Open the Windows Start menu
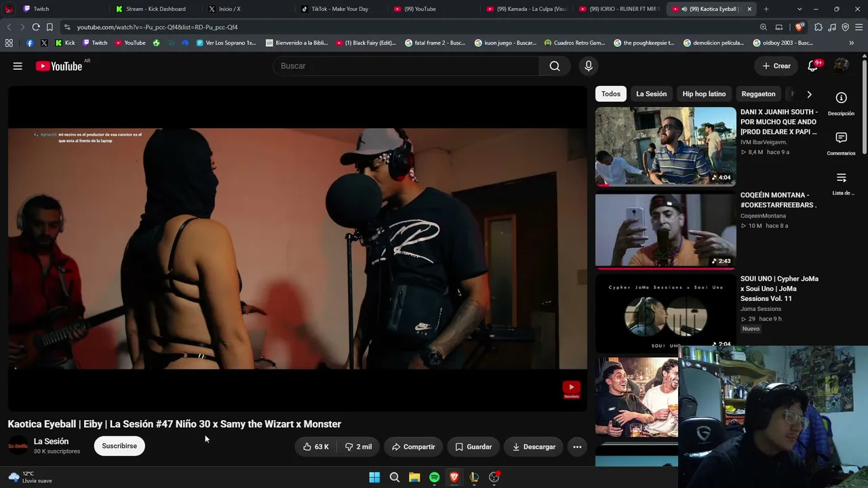Screen dimensions: 868x488 point(374,477)
